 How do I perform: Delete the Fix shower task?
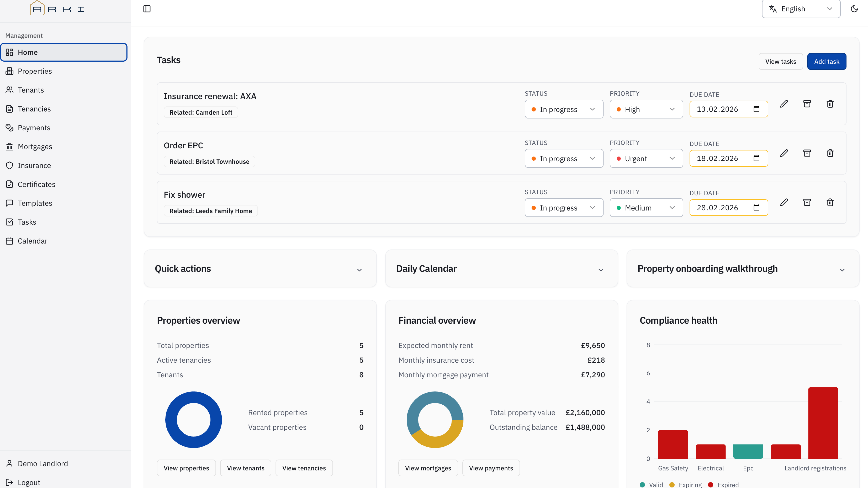click(830, 202)
